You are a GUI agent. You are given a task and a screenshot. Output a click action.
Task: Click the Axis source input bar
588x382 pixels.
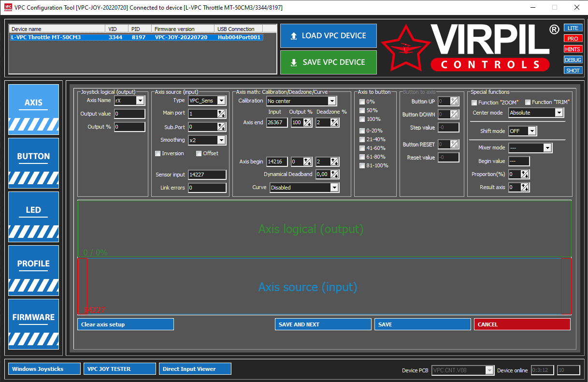pos(324,286)
